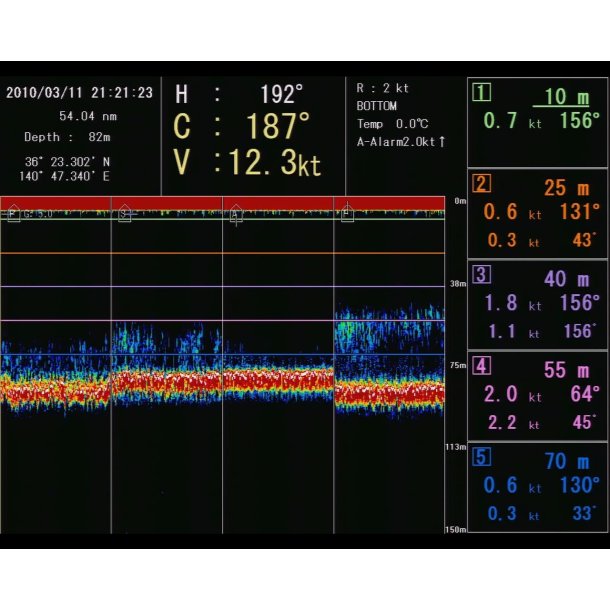Click the 150m depth scale label
This screenshot has height=610, width=610.
[455, 529]
